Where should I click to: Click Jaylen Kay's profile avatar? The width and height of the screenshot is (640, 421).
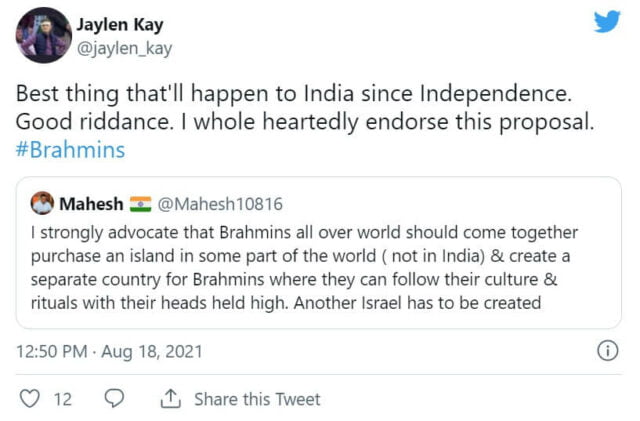[40, 36]
